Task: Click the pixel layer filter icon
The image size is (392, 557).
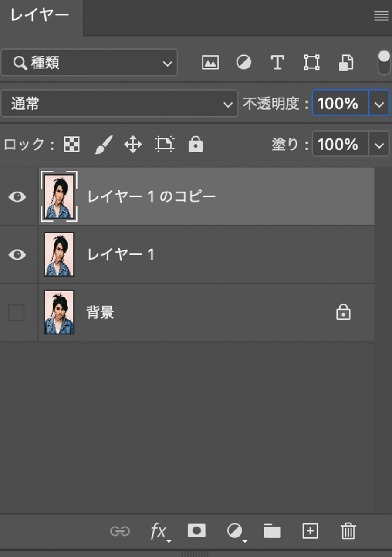Action: (x=210, y=63)
